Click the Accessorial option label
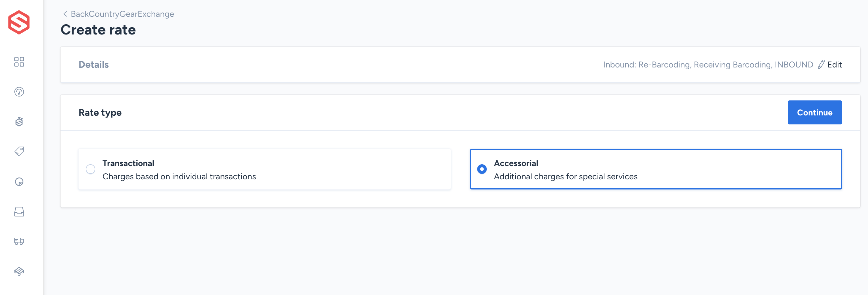Screen dimensions: 868x295 coord(516,163)
